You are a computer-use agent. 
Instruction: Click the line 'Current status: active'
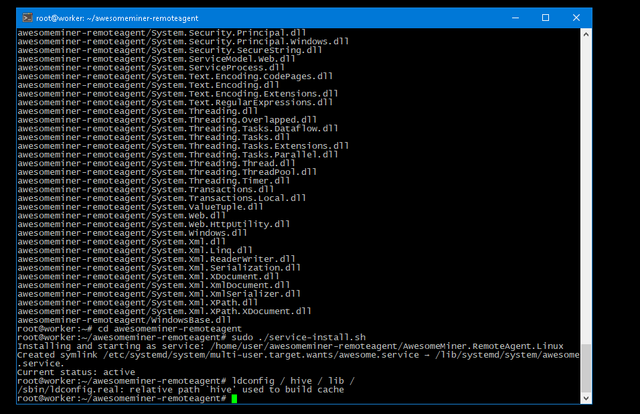click(76, 372)
